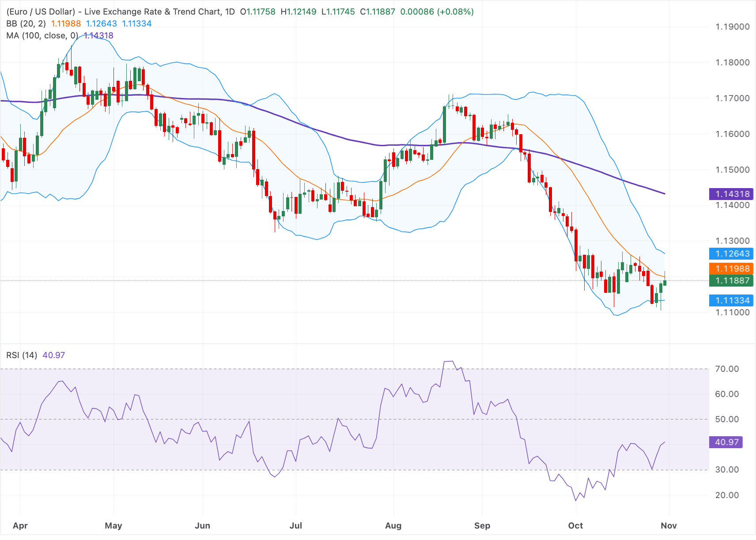Click the green 1.11887 current price tag
756x540 pixels.
click(732, 280)
